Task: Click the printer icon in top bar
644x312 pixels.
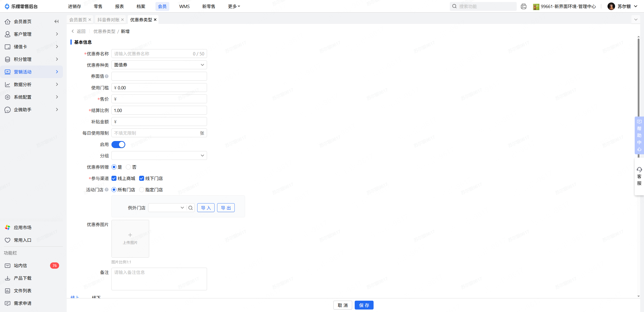Action: [x=524, y=7]
